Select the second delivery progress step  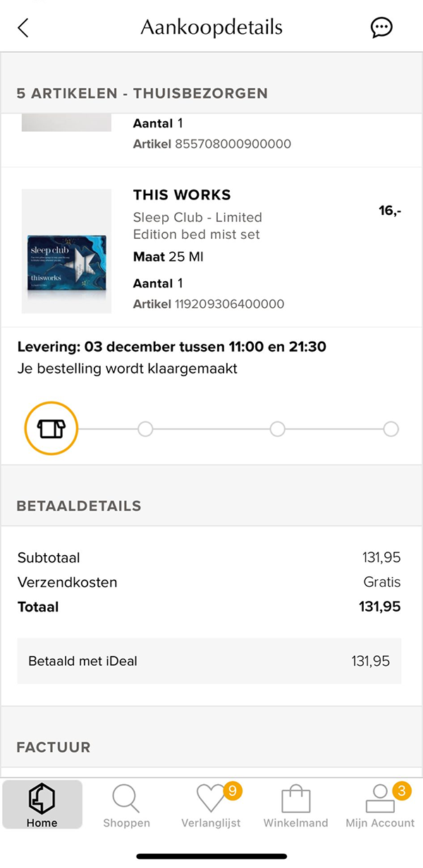point(145,428)
